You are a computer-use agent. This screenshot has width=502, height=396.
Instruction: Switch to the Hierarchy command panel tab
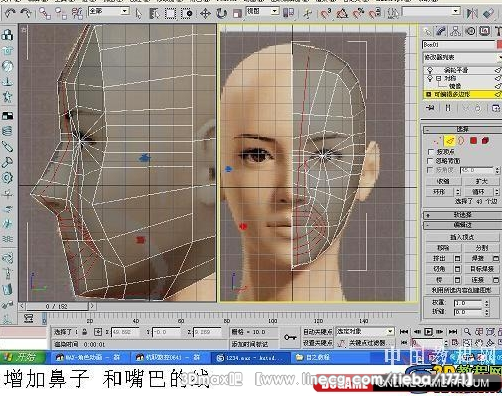point(455,32)
